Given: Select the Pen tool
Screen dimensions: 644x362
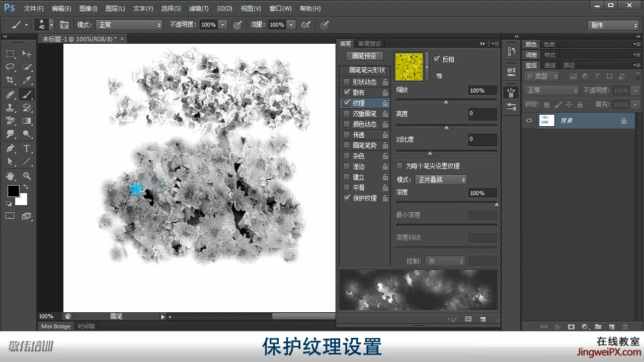Looking at the screenshot, I should pos(10,148).
